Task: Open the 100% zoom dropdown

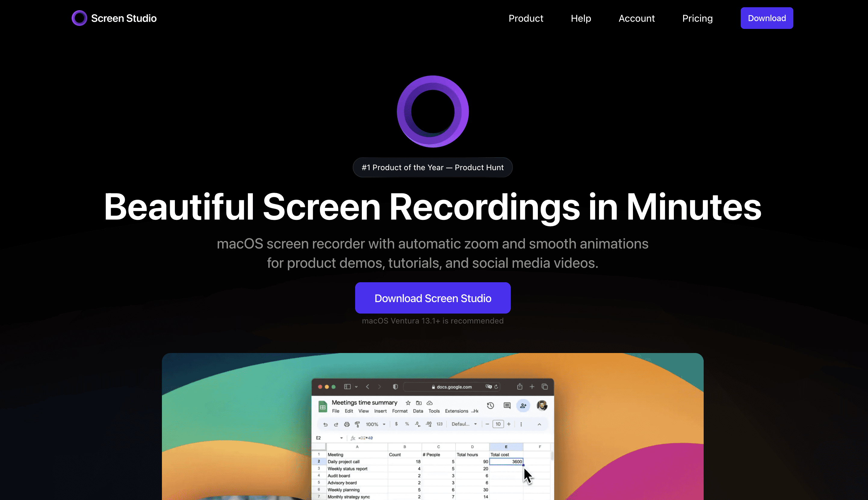Action: (376, 424)
